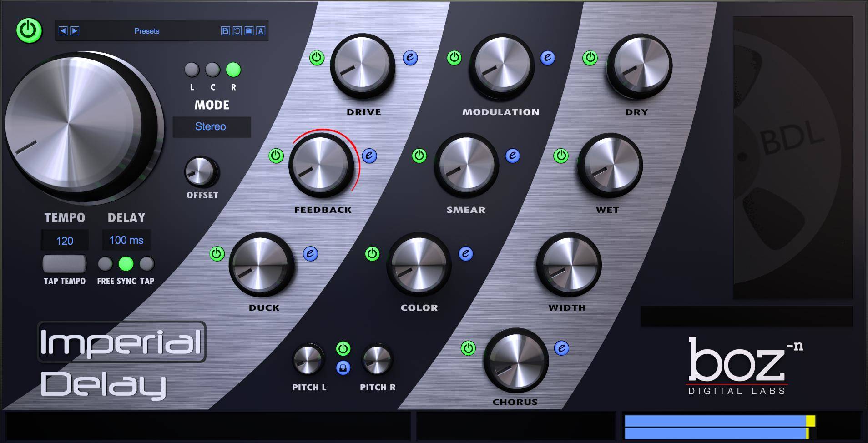The height and width of the screenshot is (443, 868).
Task: Click the Wet level knob
Action: pos(610,165)
